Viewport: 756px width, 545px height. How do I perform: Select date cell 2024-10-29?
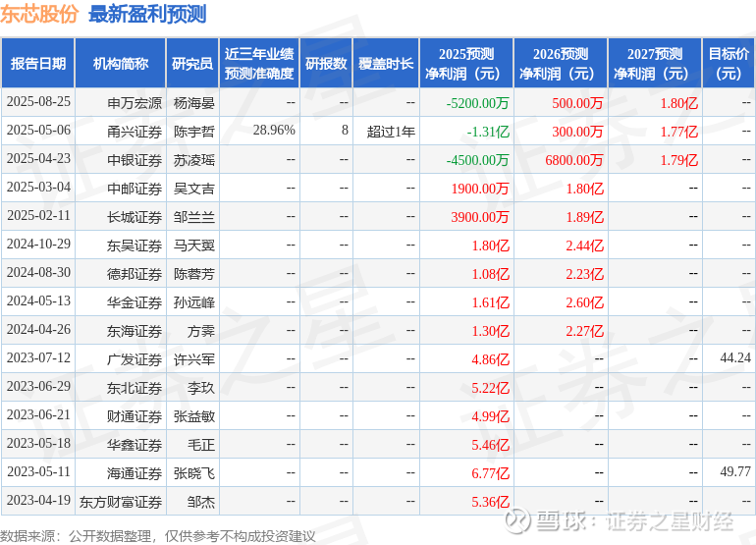pyautogui.click(x=38, y=245)
